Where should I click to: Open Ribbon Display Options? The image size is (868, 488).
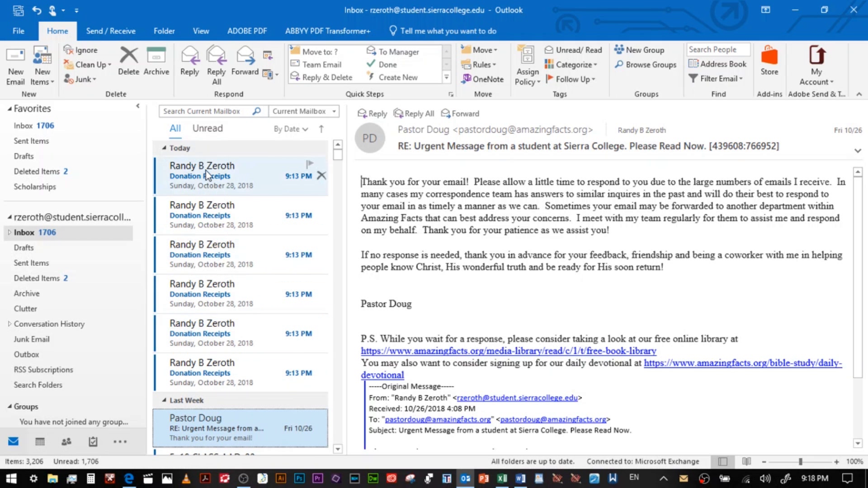(x=765, y=10)
